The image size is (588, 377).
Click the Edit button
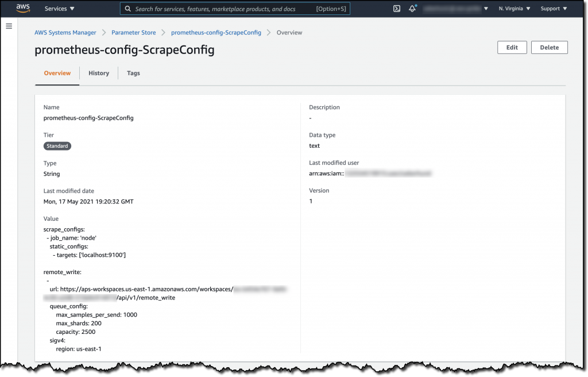pos(512,47)
